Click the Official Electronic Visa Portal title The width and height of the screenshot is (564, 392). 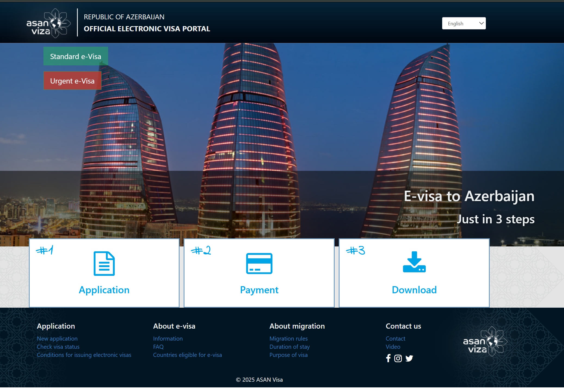pos(147,29)
